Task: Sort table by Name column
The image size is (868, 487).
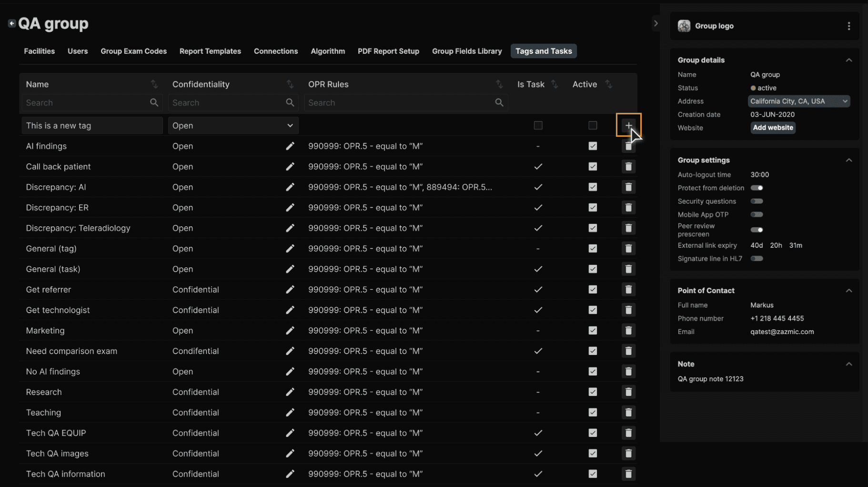Action: [x=154, y=84]
